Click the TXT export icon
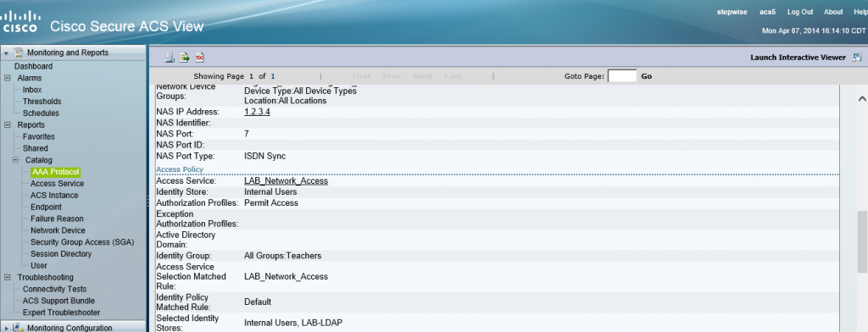The width and height of the screenshot is (868, 332). [x=200, y=57]
